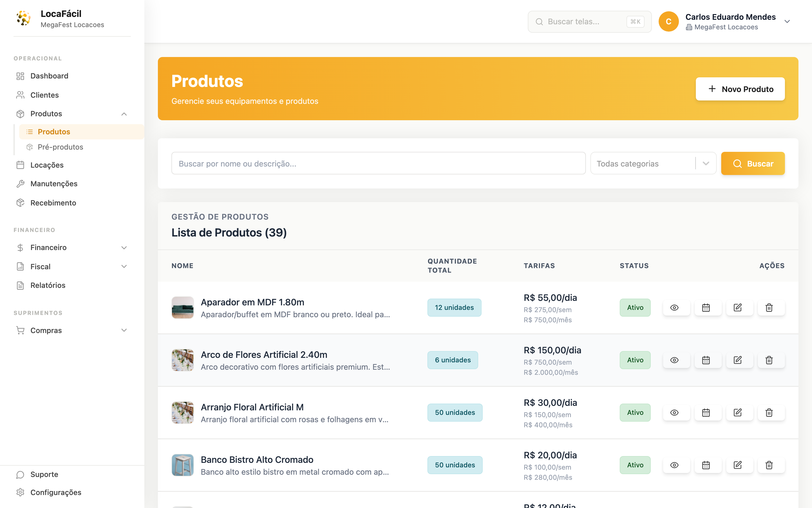Click the Ativo status of Aparador row

(x=635, y=307)
